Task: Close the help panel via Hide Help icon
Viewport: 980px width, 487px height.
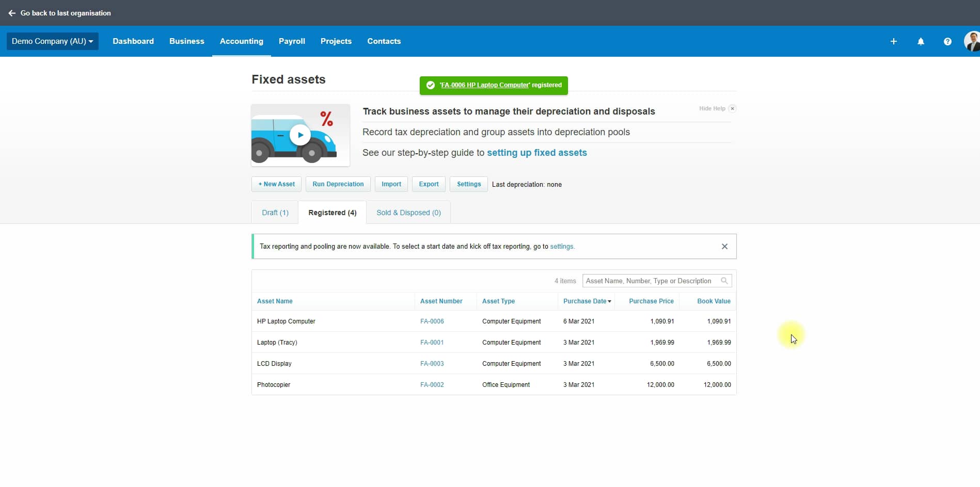Action: coord(732,108)
